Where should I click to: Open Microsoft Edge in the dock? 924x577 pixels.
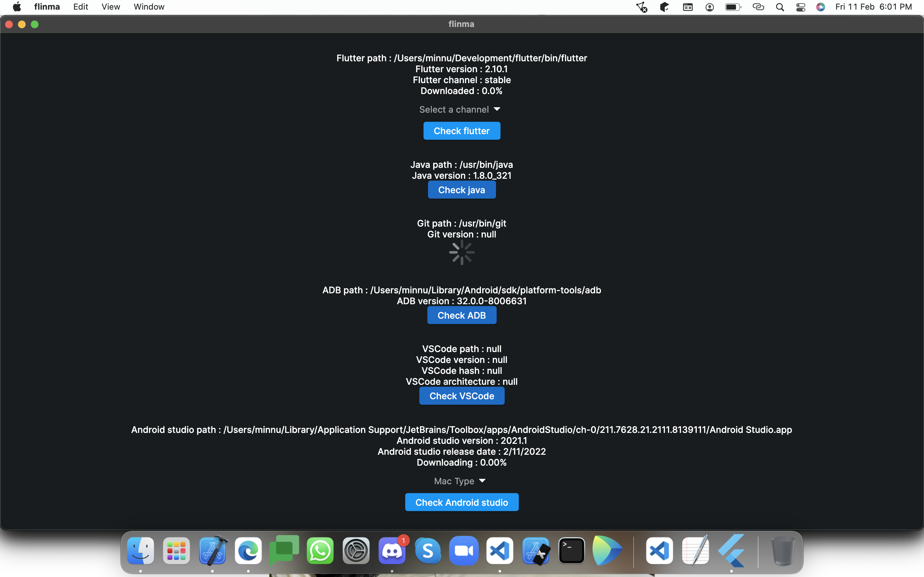pos(248,551)
